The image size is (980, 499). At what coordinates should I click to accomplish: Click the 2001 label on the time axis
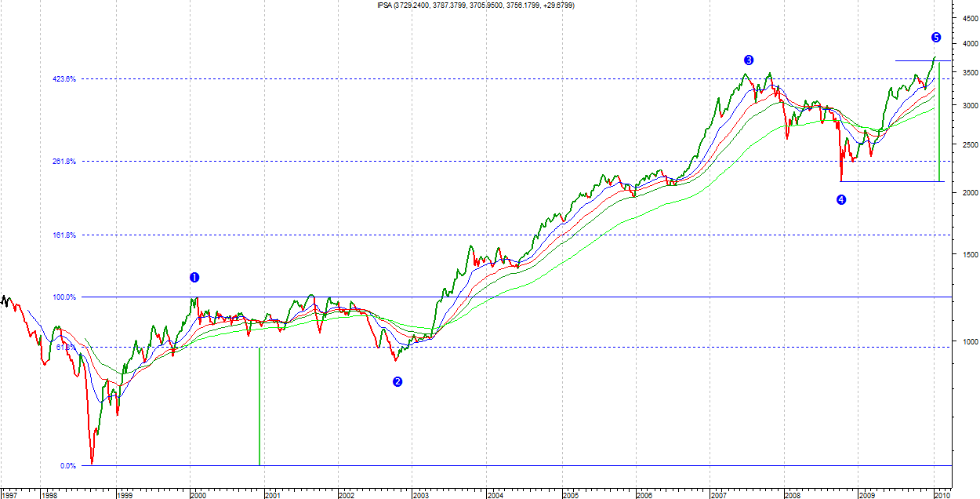pos(272,495)
